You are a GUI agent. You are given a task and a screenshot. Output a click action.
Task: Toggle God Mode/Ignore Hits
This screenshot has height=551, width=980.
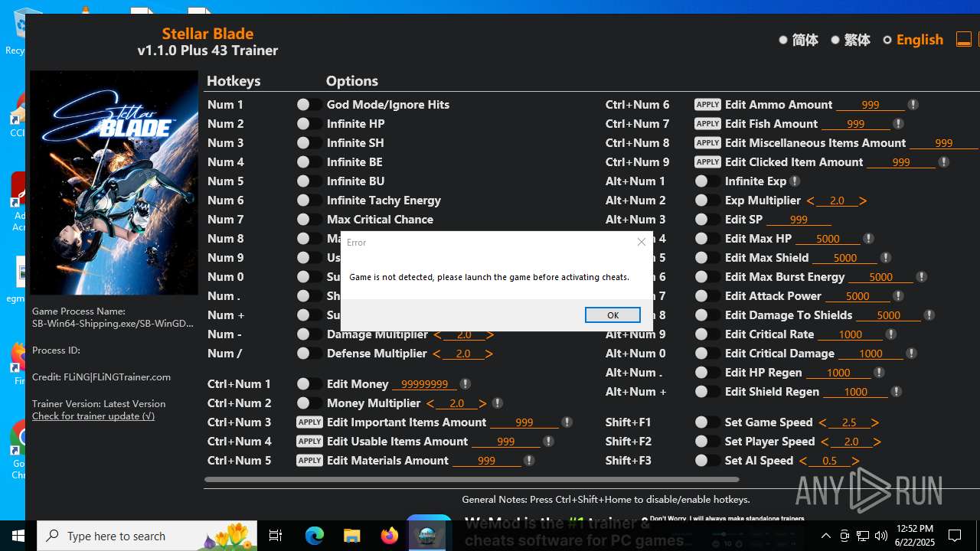tap(309, 105)
